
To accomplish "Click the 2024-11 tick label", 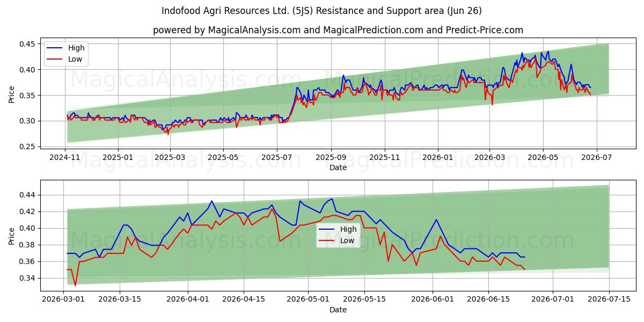I will (65, 157).
